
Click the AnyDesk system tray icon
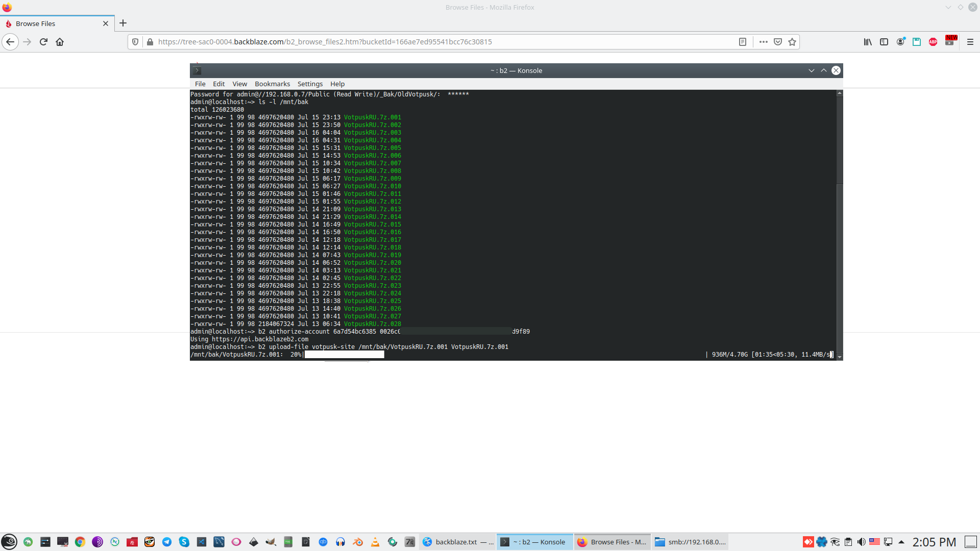click(x=808, y=542)
